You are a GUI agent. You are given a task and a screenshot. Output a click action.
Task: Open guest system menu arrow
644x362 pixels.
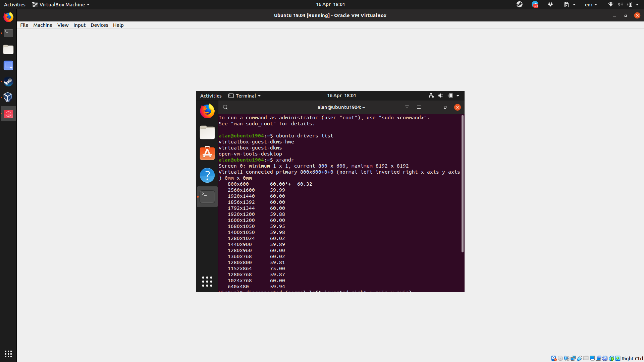pyautogui.click(x=458, y=96)
